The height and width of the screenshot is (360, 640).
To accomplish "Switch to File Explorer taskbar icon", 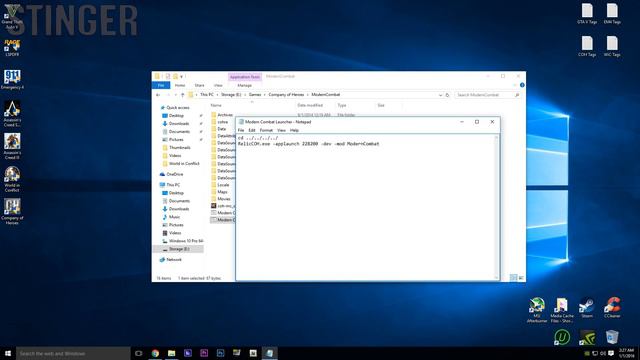I will point(171,353).
